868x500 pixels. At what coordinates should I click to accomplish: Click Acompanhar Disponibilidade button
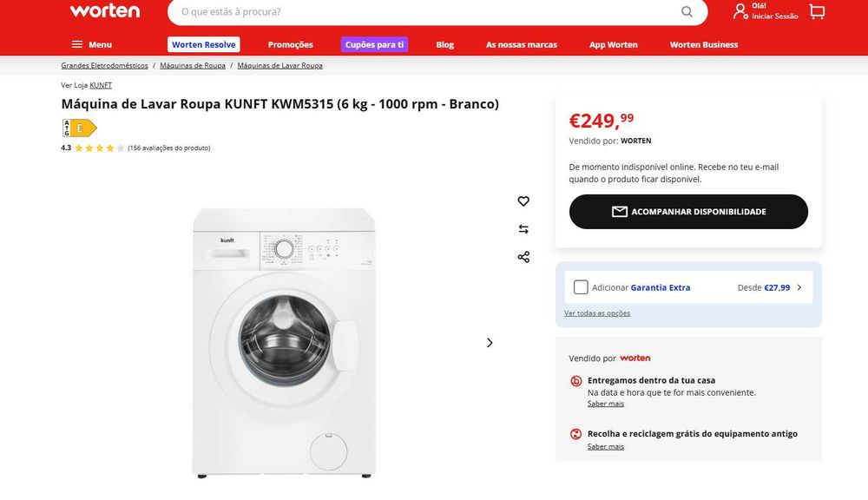click(688, 212)
